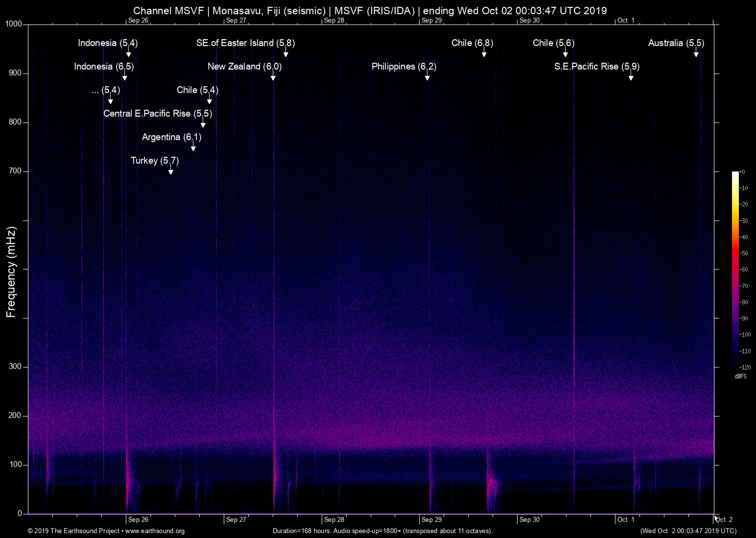Click the Oct 1 date on top axis
The height and width of the screenshot is (538, 756).
click(625, 21)
